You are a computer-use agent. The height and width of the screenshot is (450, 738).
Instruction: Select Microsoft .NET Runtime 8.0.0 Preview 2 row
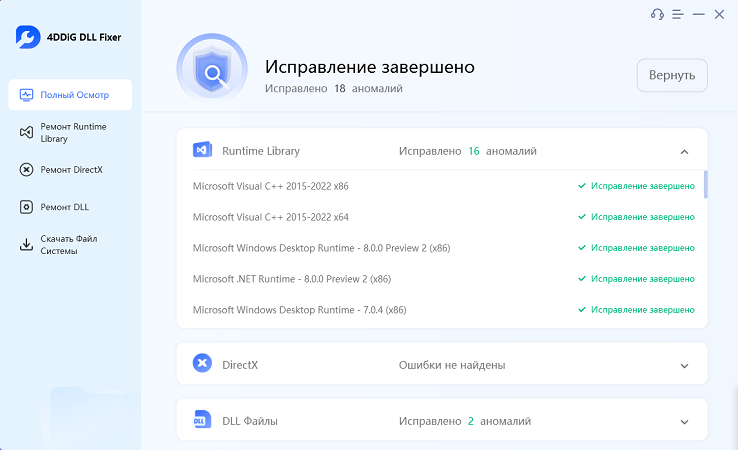[x=443, y=279]
